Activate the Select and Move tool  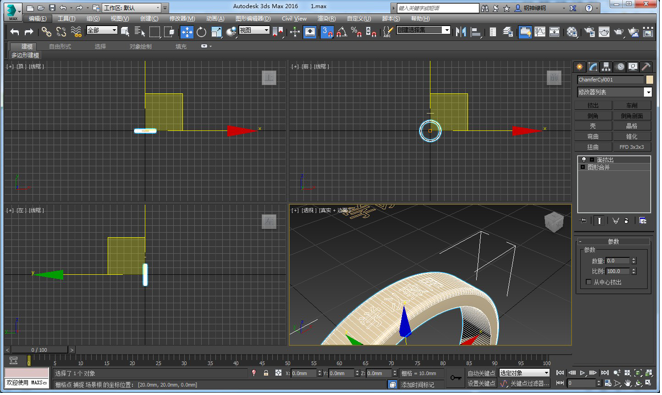pos(187,32)
